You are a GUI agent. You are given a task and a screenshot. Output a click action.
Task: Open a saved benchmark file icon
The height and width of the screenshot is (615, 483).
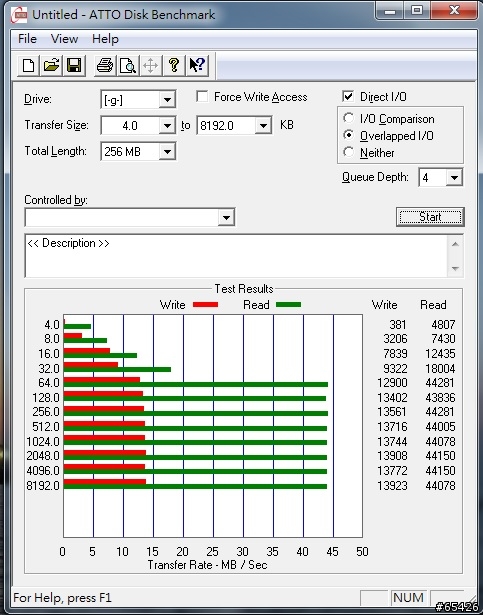coord(51,65)
